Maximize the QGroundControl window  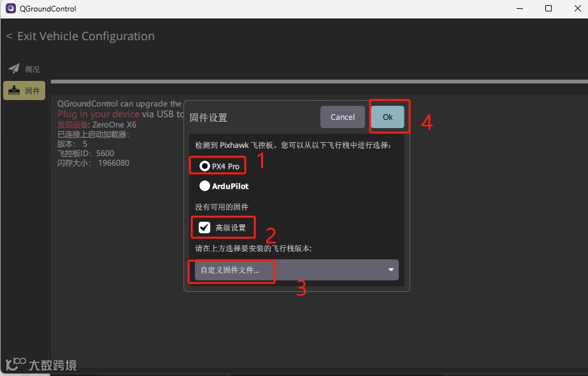tap(549, 8)
